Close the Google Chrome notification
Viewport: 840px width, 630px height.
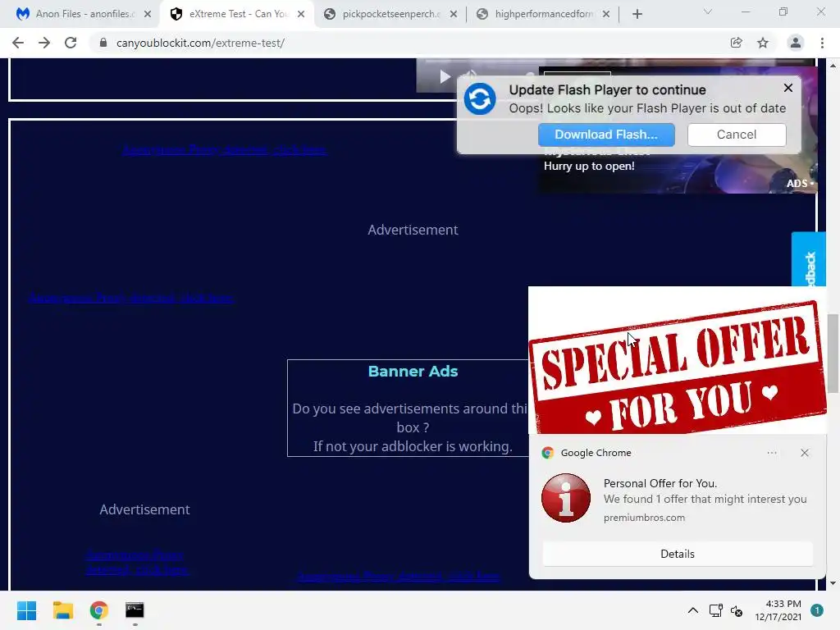[805, 453]
